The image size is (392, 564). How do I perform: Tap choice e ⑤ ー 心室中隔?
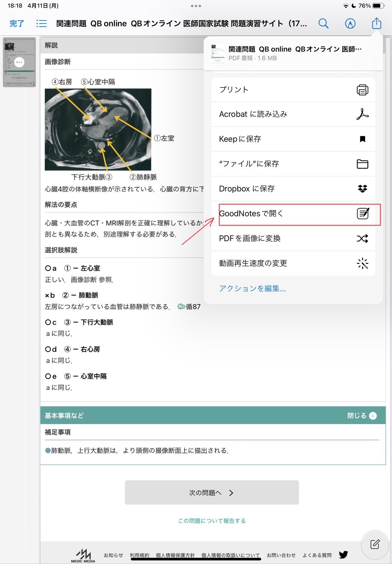coord(76,376)
